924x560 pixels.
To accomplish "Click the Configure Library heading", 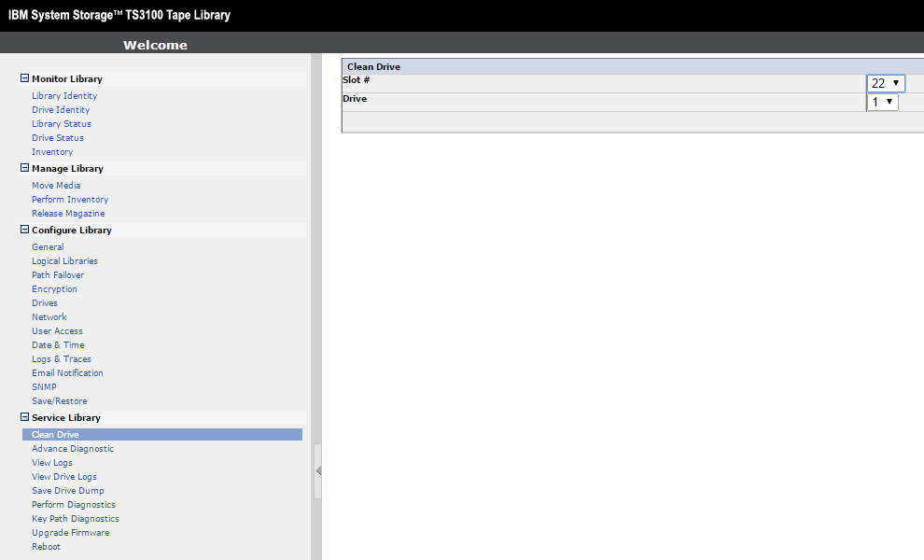I will [x=72, y=231].
